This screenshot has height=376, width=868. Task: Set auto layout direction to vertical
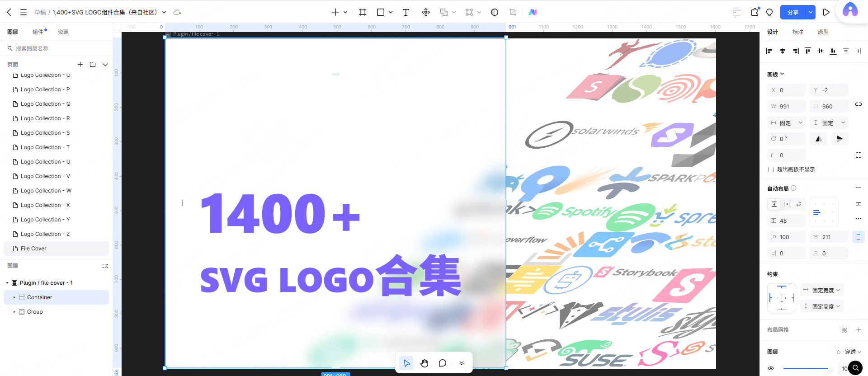[774, 204]
